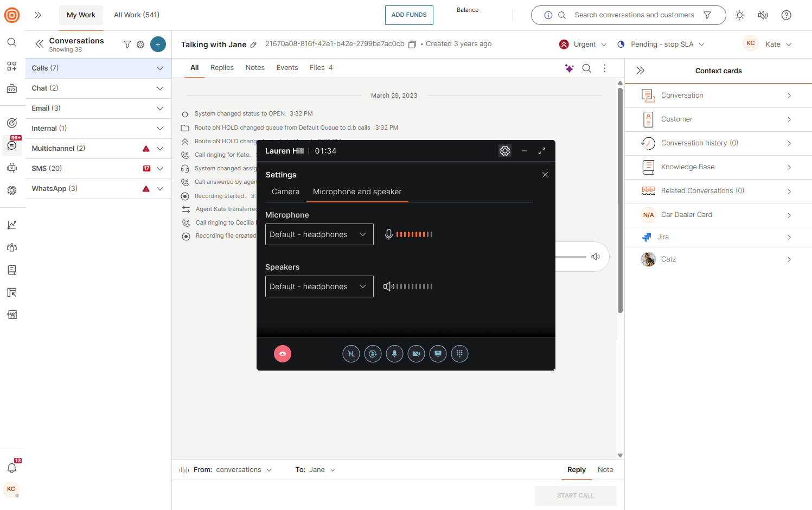Open the Speakers device dropdown
The width and height of the screenshot is (812, 510).
[319, 286]
